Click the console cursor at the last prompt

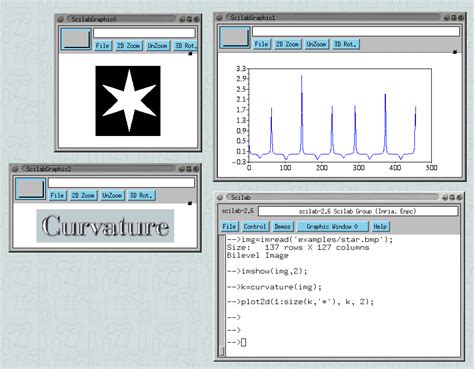(244, 342)
